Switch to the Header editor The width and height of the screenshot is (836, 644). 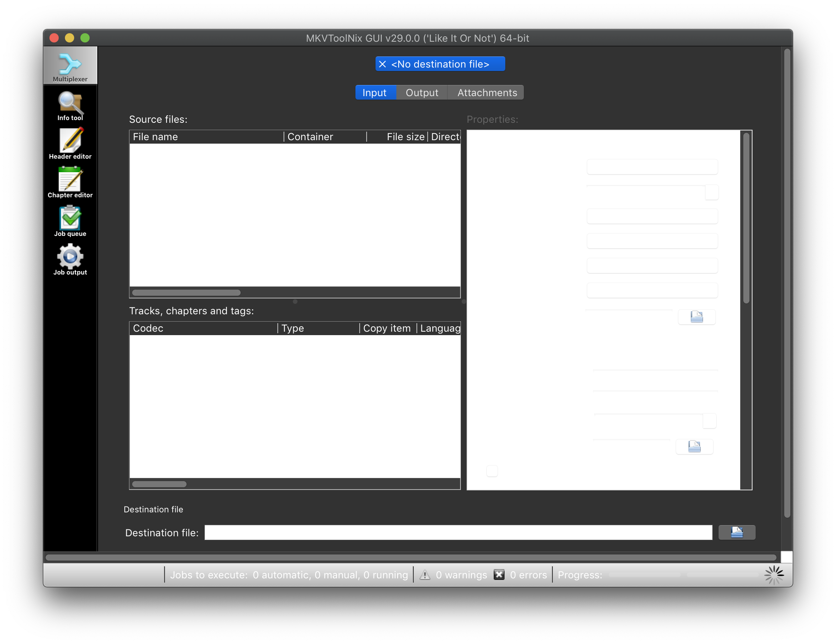pyautogui.click(x=70, y=144)
